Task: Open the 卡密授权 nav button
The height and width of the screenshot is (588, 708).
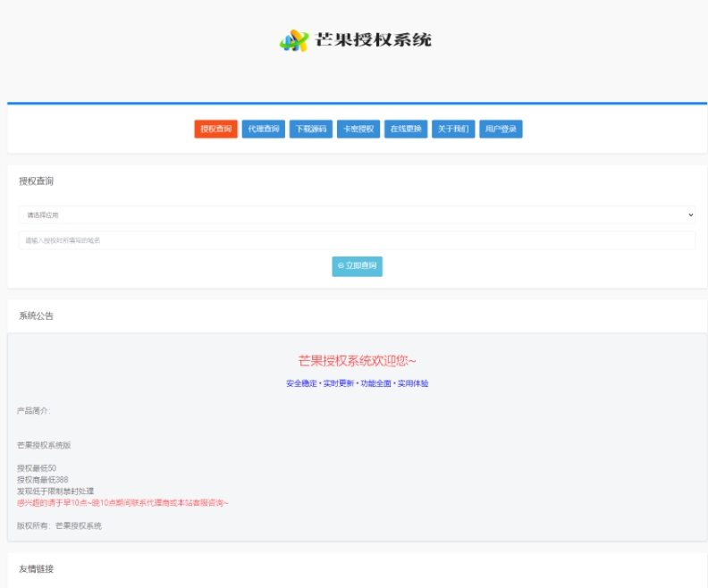Action: [358, 129]
